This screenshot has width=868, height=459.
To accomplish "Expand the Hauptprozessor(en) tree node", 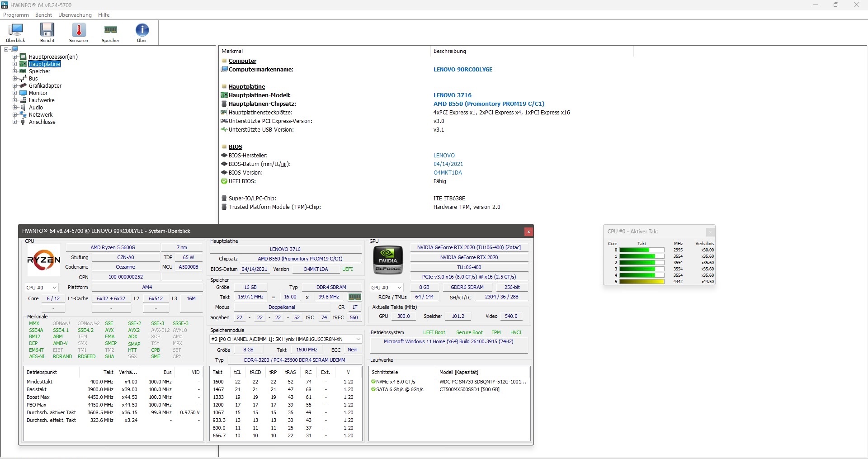I will (14, 57).
